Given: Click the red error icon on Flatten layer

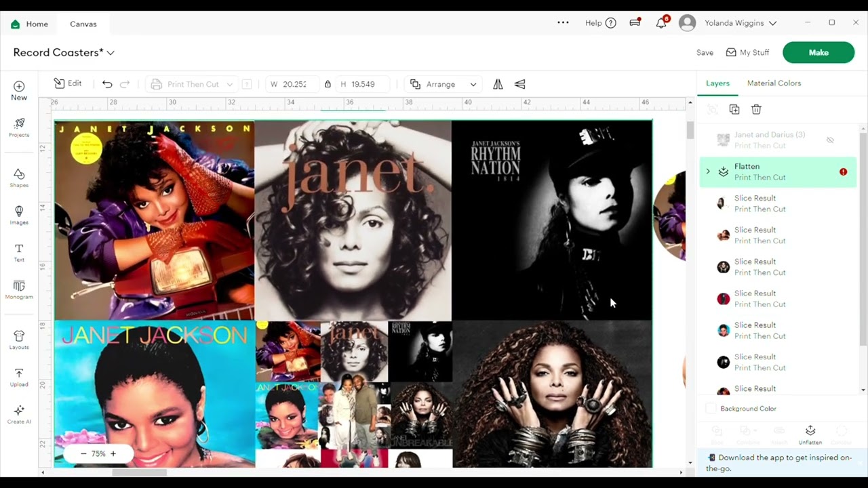Looking at the screenshot, I should point(843,171).
